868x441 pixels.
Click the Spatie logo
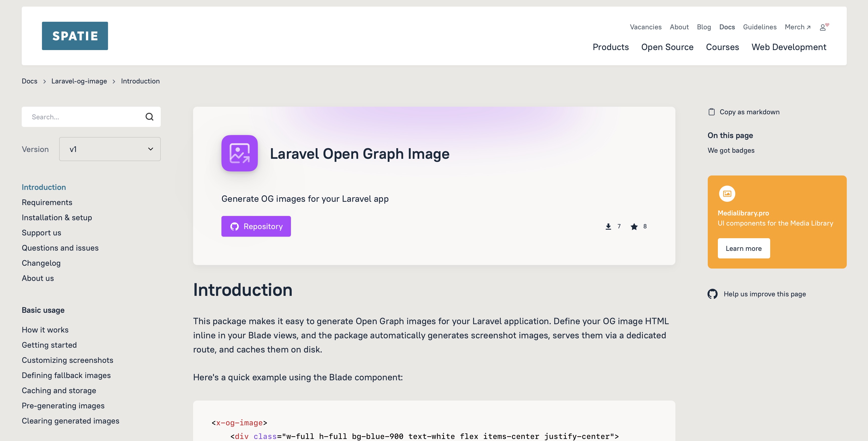click(x=75, y=36)
